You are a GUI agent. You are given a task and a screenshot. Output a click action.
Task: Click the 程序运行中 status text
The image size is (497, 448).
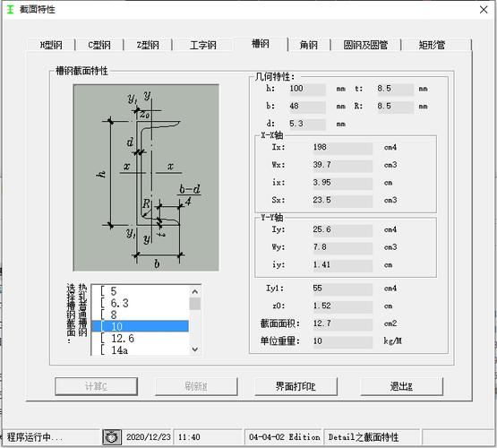click(35, 437)
